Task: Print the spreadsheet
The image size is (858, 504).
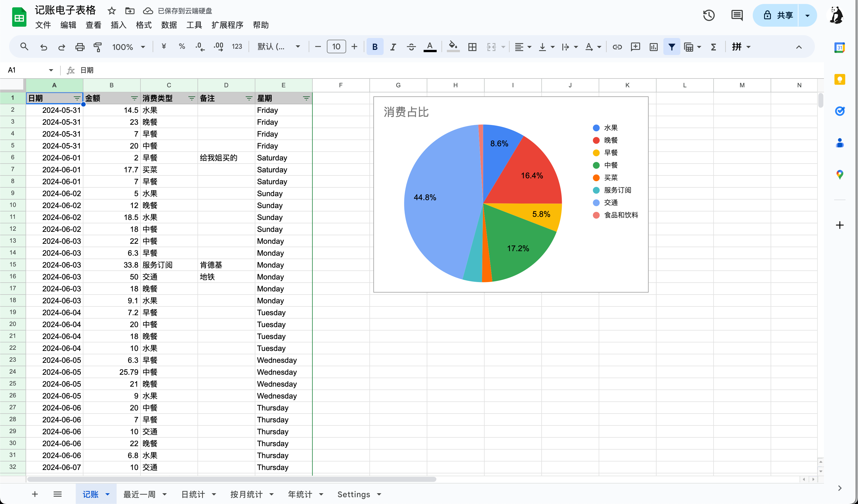Action: tap(80, 47)
